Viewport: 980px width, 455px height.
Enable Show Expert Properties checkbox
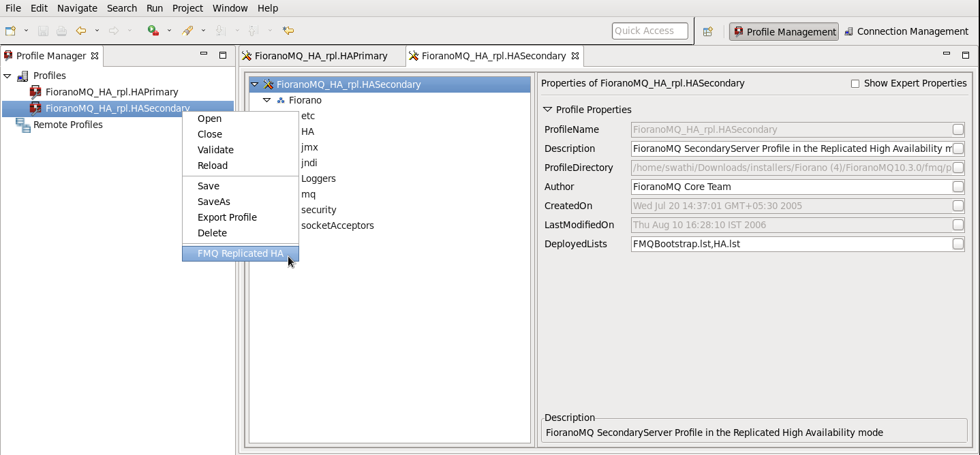(x=855, y=84)
